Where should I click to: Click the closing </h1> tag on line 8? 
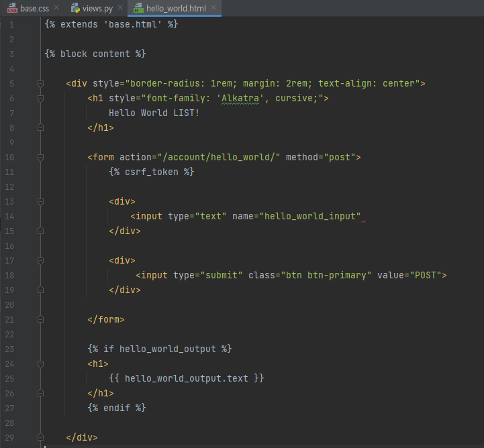pyautogui.click(x=101, y=127)
